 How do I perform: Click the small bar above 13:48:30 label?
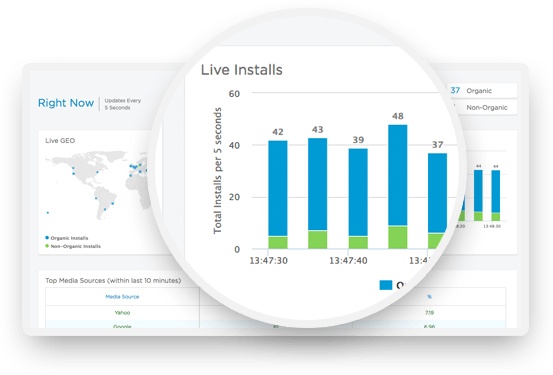tap(496, 195)
